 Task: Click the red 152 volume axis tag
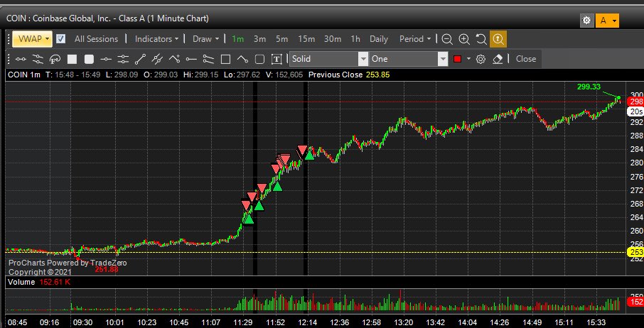click(636, 302)
